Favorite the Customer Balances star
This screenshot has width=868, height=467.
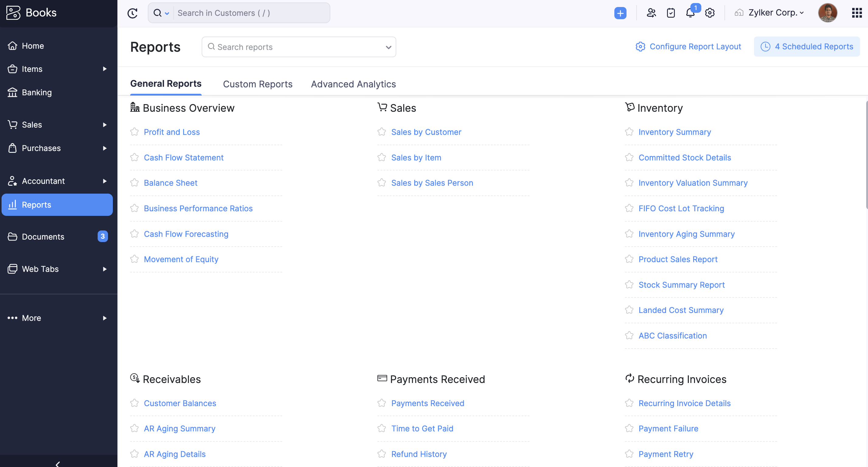[134, 403]
